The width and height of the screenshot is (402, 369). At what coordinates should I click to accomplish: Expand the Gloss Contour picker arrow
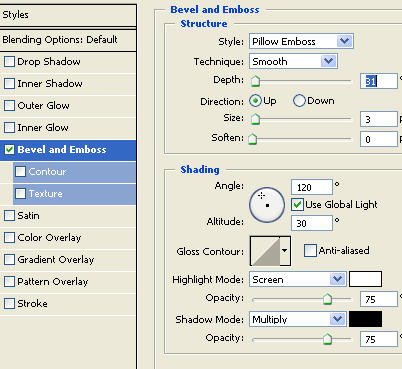pos(285,251)
